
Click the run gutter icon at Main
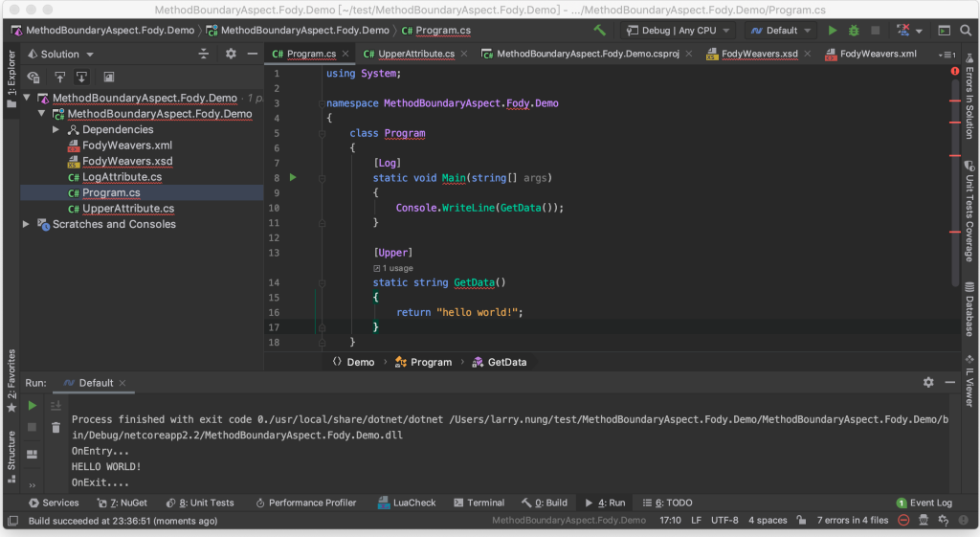[293, 177]
